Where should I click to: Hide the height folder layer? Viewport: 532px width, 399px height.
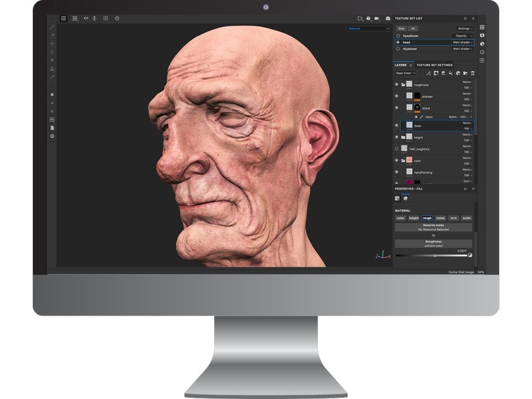[396, 137]
